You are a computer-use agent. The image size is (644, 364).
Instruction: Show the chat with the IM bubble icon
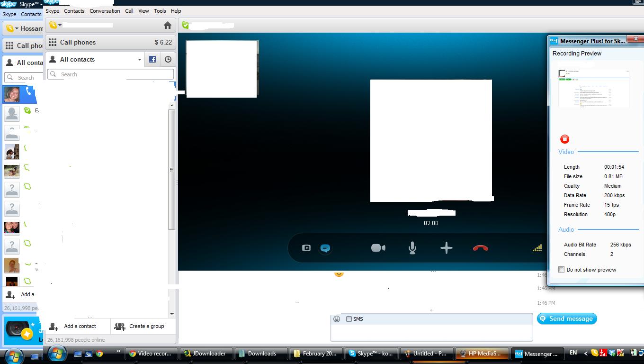point(325,248)
